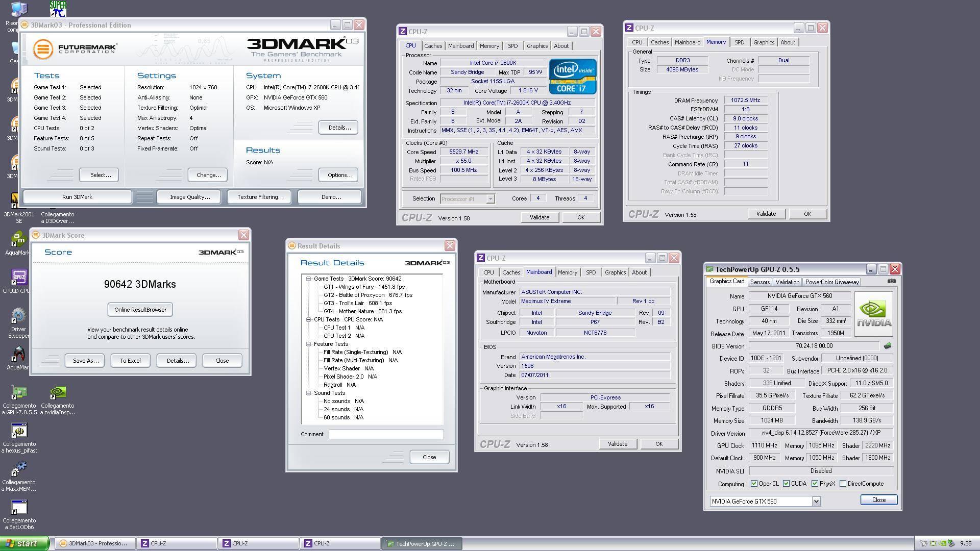Open Image Quality... in 3DMark03
Screen dimensions: 980x551
point(190,197)
